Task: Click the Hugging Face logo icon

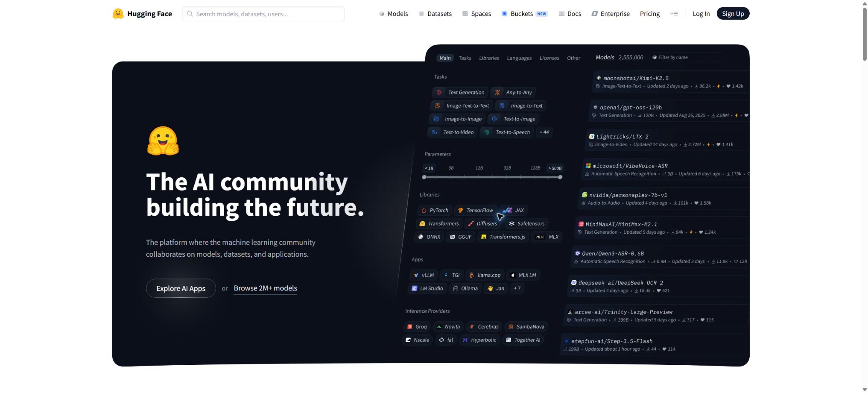Action: [x=118, y=14]
